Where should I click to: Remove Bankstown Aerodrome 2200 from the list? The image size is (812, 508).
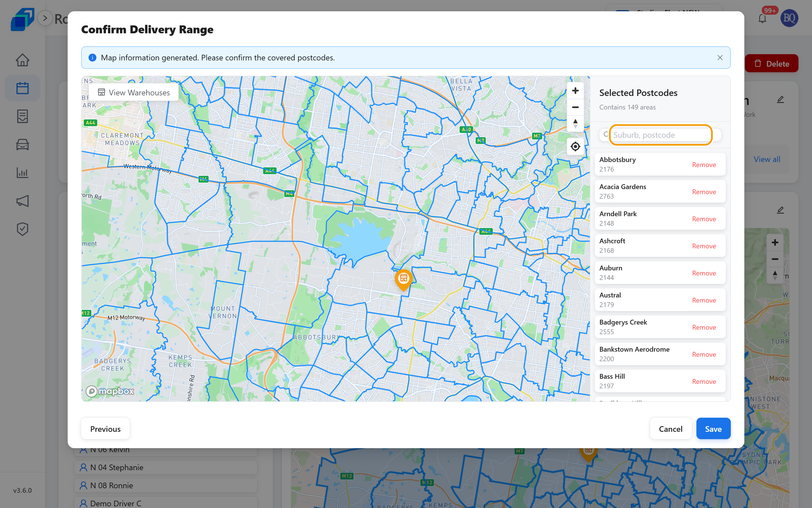click(704, 354)
